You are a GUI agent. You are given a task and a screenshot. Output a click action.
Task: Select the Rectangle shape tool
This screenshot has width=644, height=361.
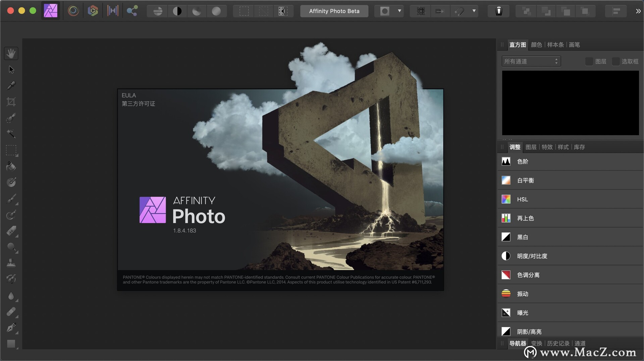[x=11, y=344]
